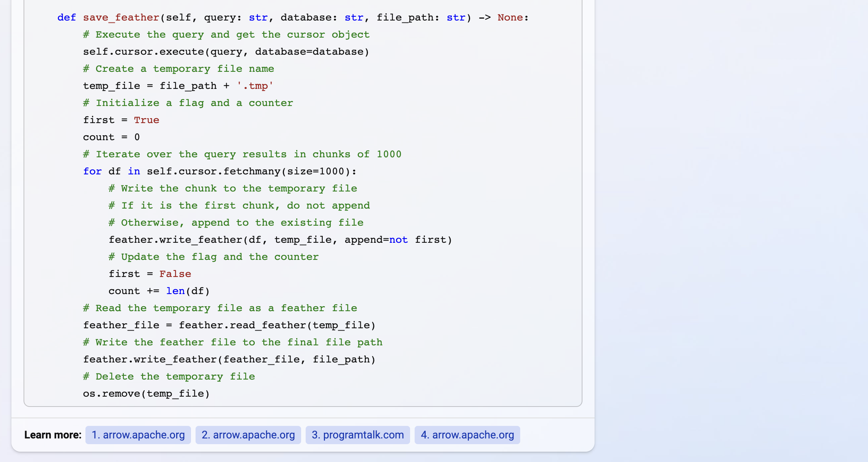868x462 pixels.
Task: Click the Learn more label
Action: 52,435
